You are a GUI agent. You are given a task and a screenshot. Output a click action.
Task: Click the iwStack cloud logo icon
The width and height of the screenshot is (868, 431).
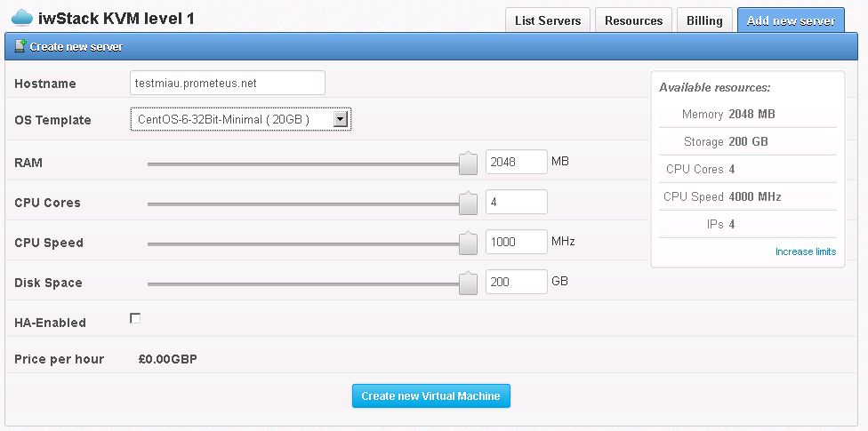pyautogui.click(x=22, y=19)
